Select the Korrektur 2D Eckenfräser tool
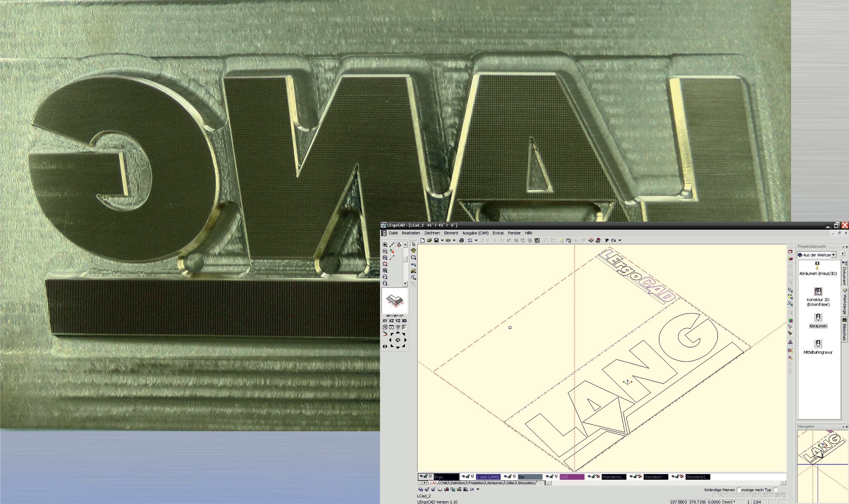 (818, 292)
